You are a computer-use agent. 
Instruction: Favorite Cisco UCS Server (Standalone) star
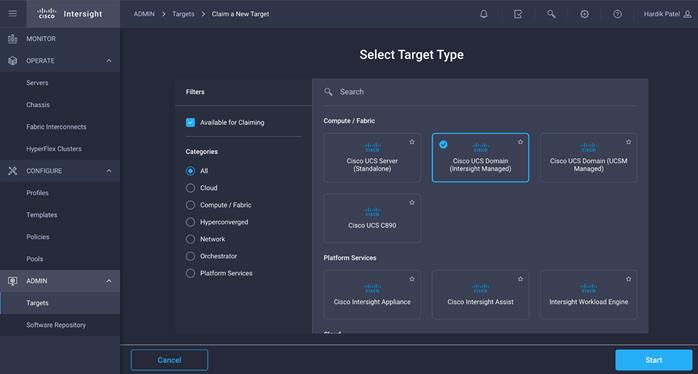click(x=412, y=142)
